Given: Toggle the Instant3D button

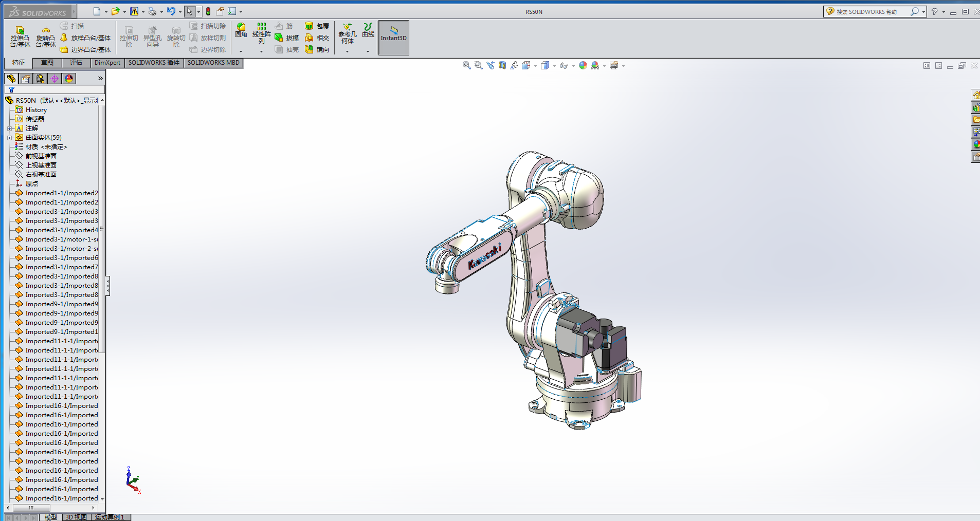Looking at the screenshot, I should point(393,38).
